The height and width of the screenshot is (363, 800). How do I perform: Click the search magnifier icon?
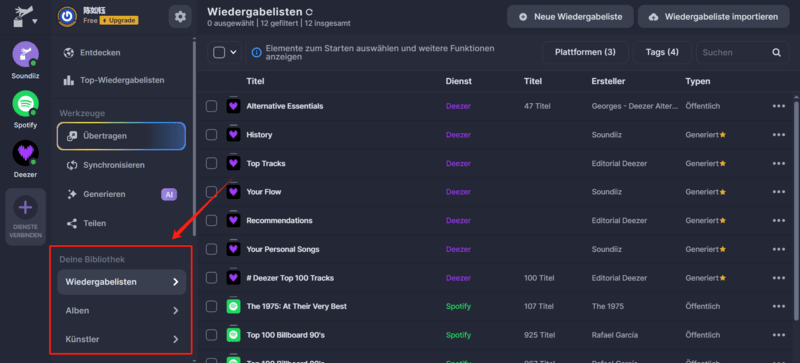pyautogui.click(x=777, y=53)
